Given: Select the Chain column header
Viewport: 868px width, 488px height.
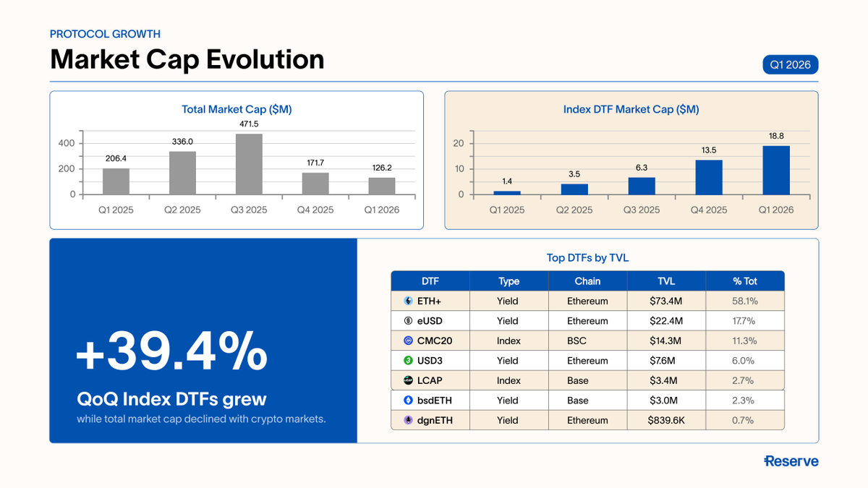Looking at the screenshot, I should 587,281.
